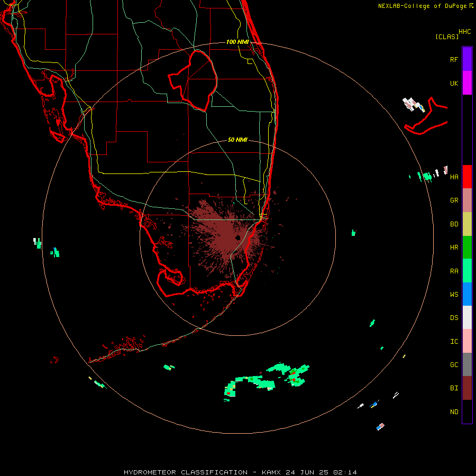Click the Hydrometeor Classification title caption

(x=240, y=472)
